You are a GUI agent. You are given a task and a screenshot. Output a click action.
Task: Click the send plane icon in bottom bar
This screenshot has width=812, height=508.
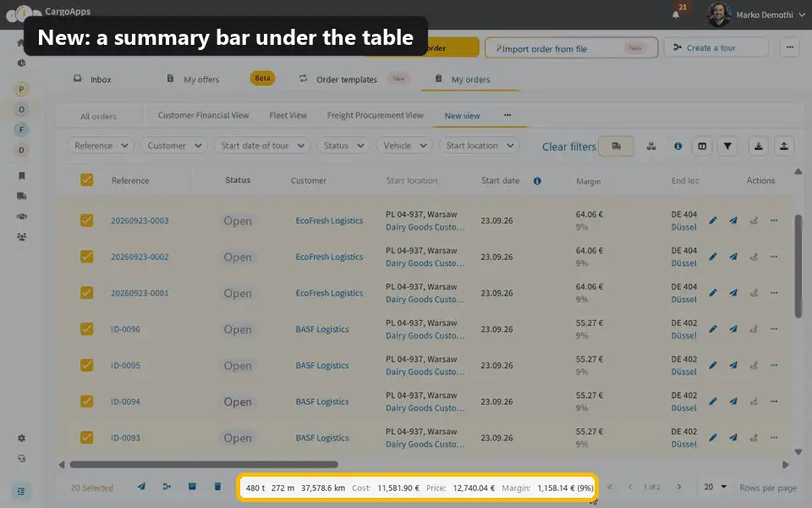[x=141, y=486]
